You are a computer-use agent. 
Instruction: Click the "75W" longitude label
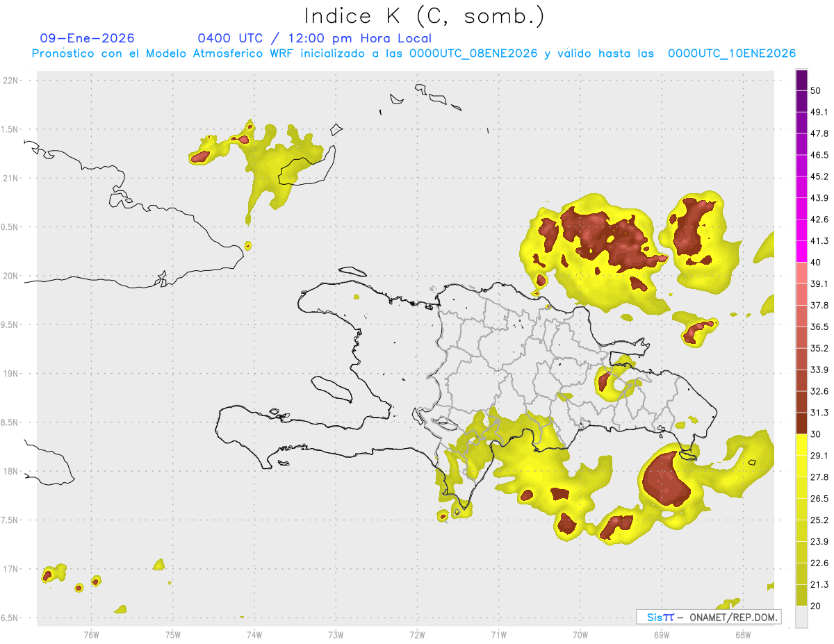coord(173,634)
